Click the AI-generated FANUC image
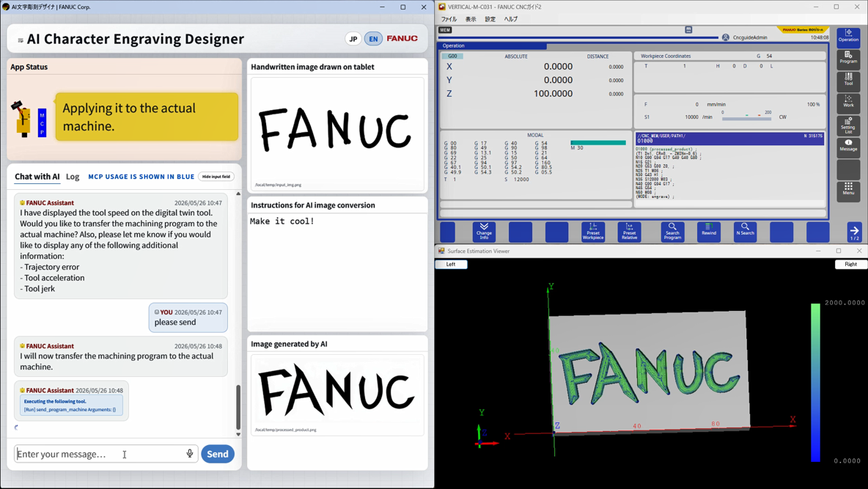Screen dimensions: 868x489 click(337, 395)
